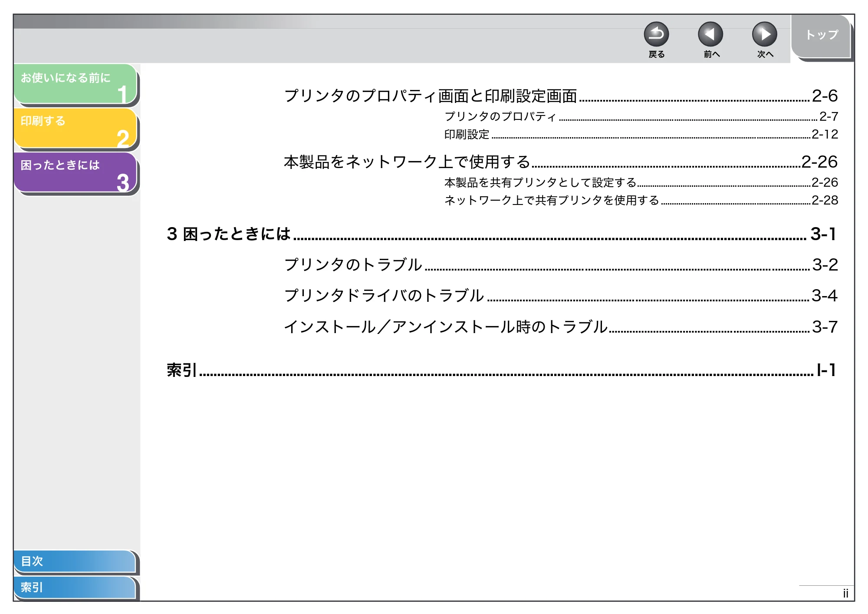Open インストール／アンインストール時のトラブル entry
This screenshot has height=614, width=868.
click(561, 327)
